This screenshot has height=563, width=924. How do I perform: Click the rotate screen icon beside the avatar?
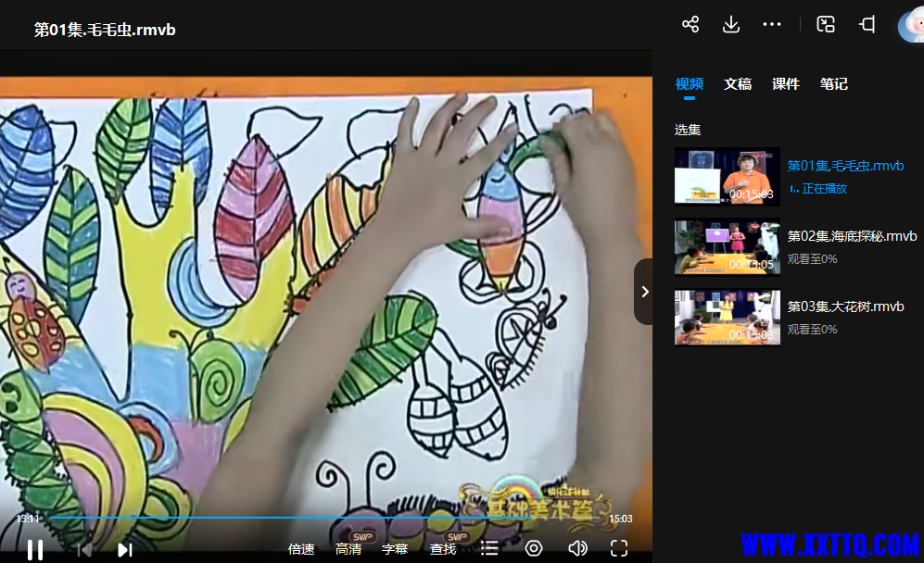(x=867, y=24)
